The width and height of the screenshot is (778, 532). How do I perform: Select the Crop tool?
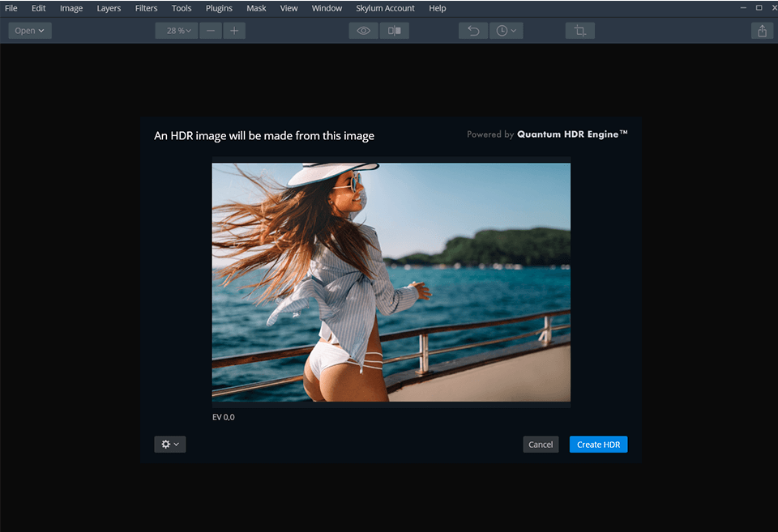pos(579,30)
